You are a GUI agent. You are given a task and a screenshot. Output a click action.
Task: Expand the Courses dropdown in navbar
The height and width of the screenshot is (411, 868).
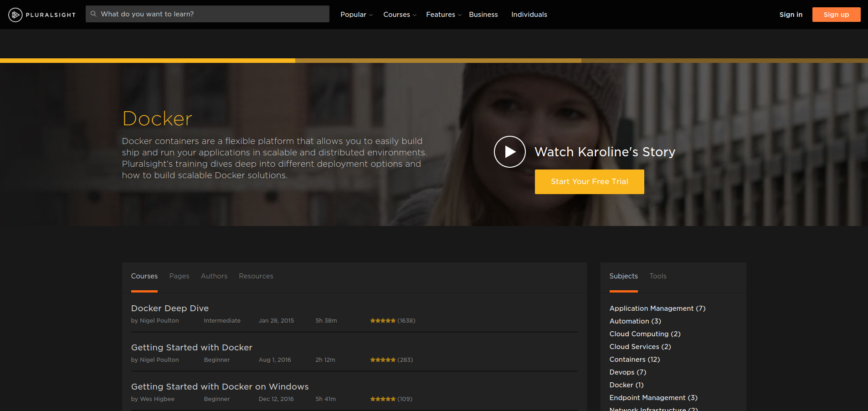pyautogui.click(x=400, y=15)
